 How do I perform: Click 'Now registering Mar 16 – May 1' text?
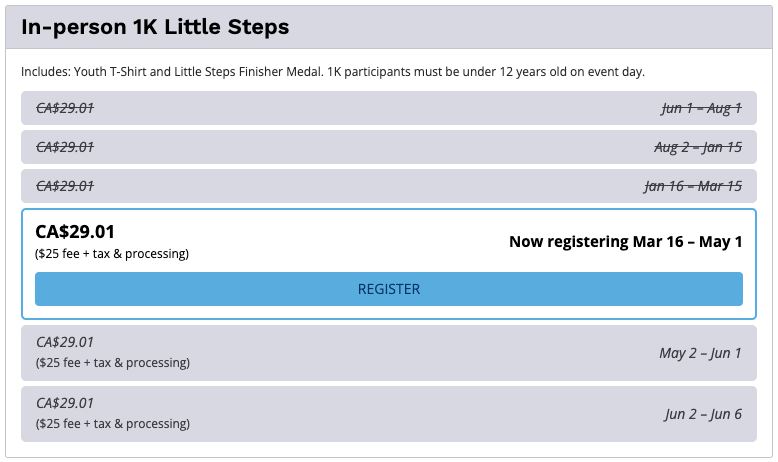[x=625, y=242]
